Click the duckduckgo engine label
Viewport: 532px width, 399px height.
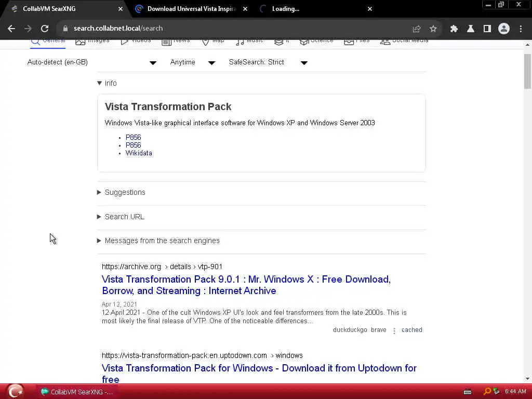350,330
